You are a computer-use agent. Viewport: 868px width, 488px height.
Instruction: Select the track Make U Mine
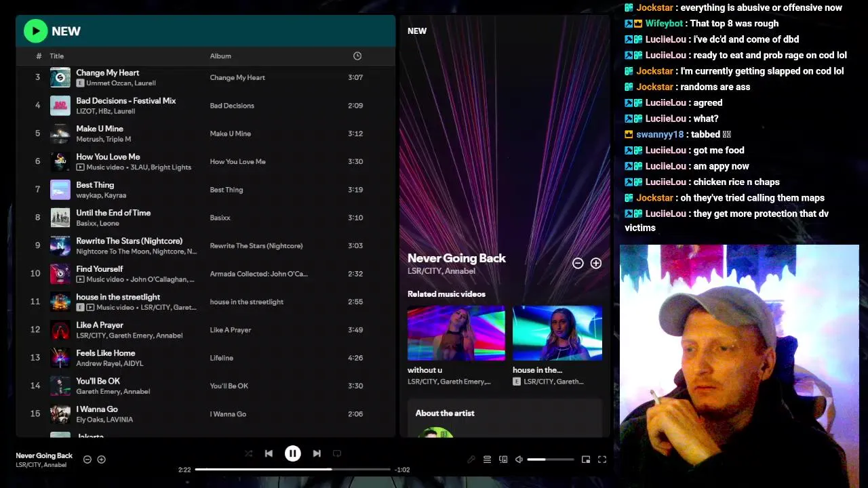(100, 129)
